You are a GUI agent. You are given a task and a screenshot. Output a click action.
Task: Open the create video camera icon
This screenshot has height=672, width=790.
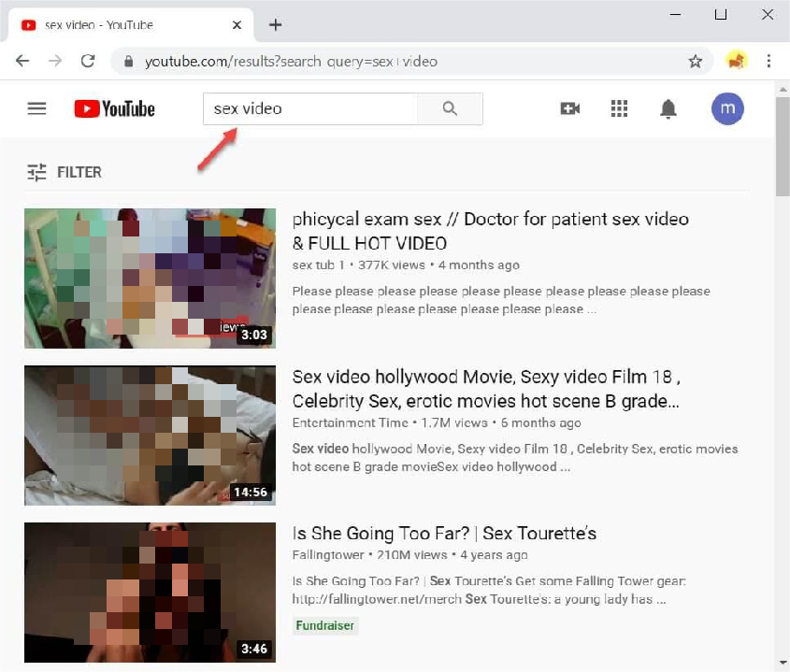pyautogui.click(x=569, y=108)
